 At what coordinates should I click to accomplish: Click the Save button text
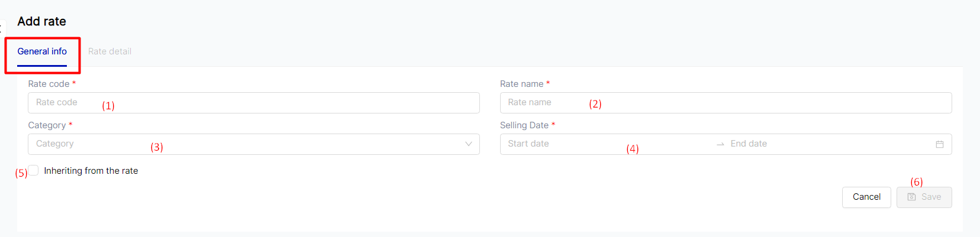(x=931, y=197)
